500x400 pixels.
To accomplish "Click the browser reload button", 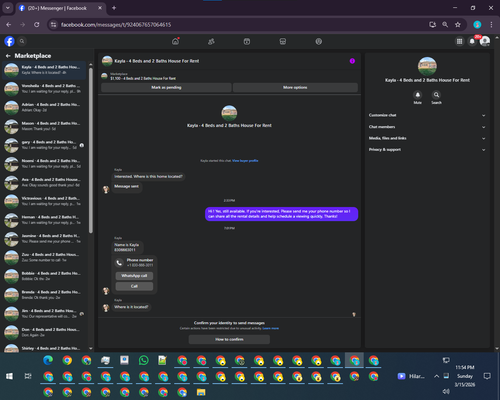I will [x=37, y=25].
